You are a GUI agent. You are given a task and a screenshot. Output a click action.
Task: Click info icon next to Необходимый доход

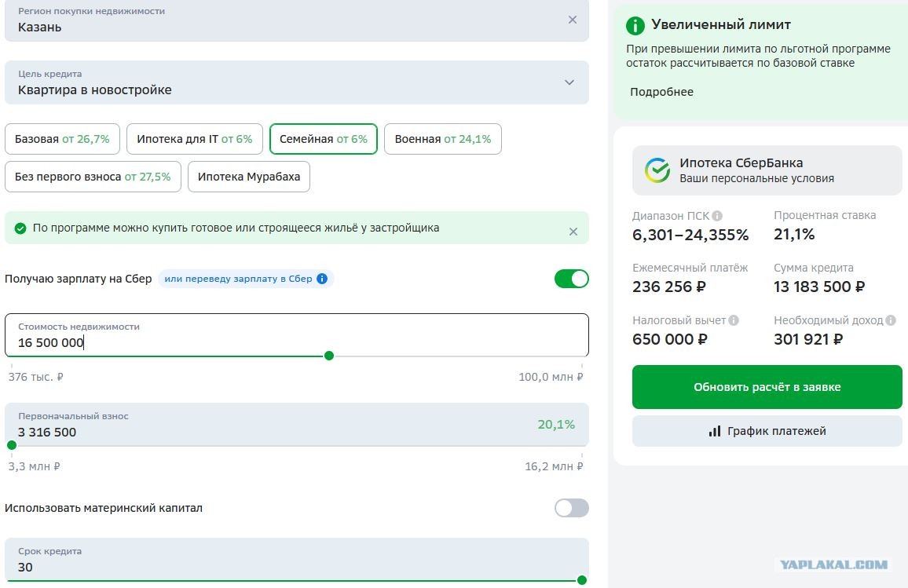[891, 320]
